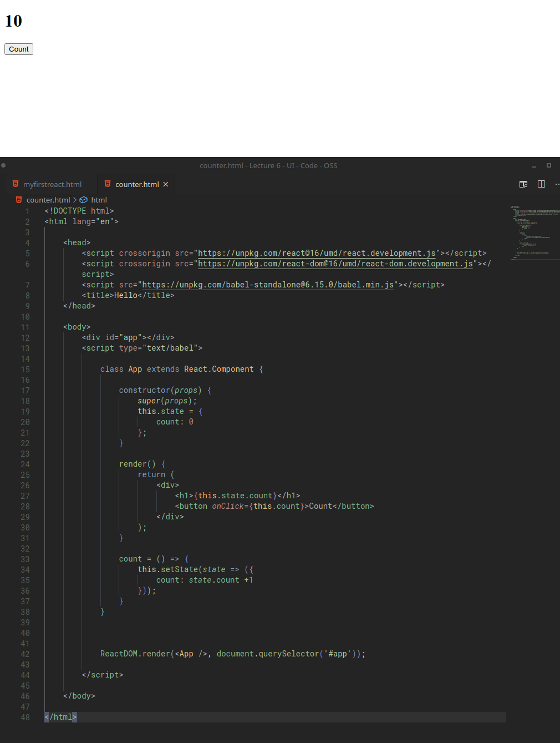560x743 pixels.
Task: Switch to the myfirstreact.html tab
Action: click(52, 184)
